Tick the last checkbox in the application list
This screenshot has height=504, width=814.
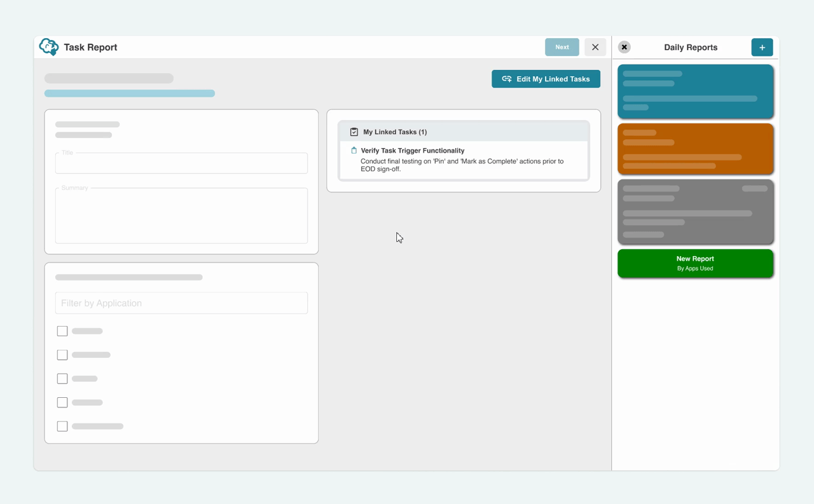click(x=62, y=426)
